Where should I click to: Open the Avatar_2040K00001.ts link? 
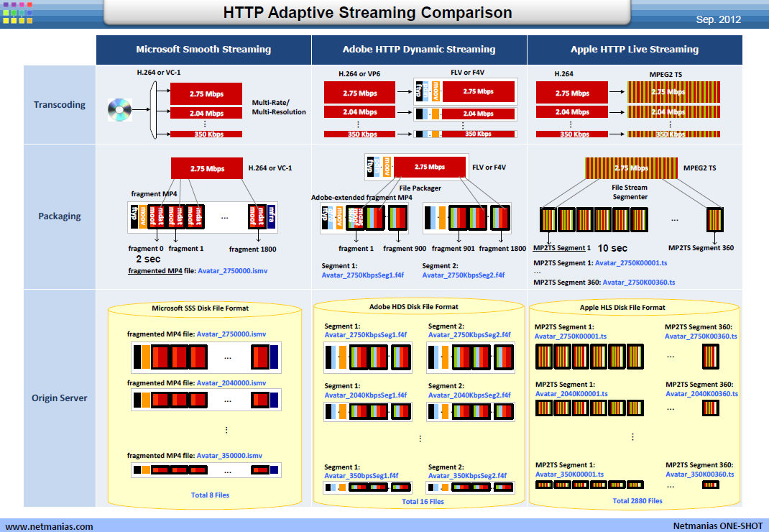point(571,393)
